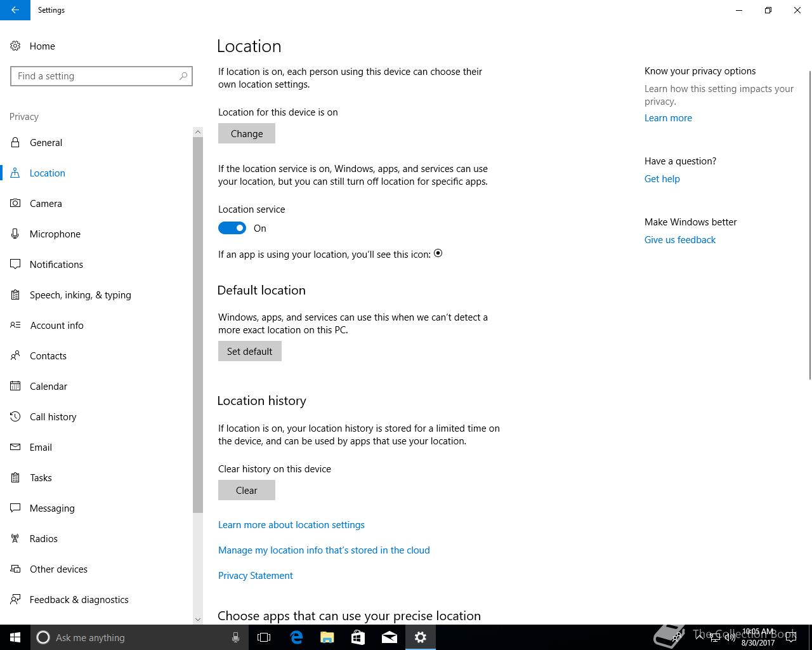Viewport: 812px width, 650px height.
Task: Open the Store app from the taskbar
Action: coord(358,637)
